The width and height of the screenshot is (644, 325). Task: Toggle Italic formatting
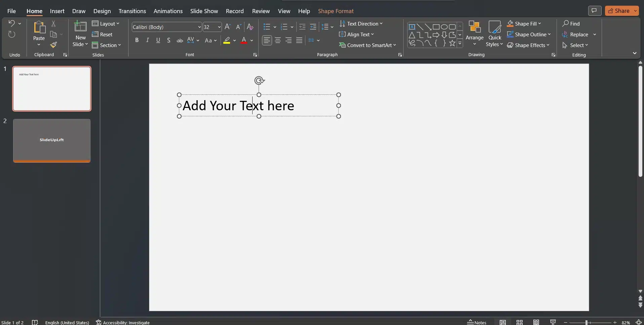pos(147,40)
